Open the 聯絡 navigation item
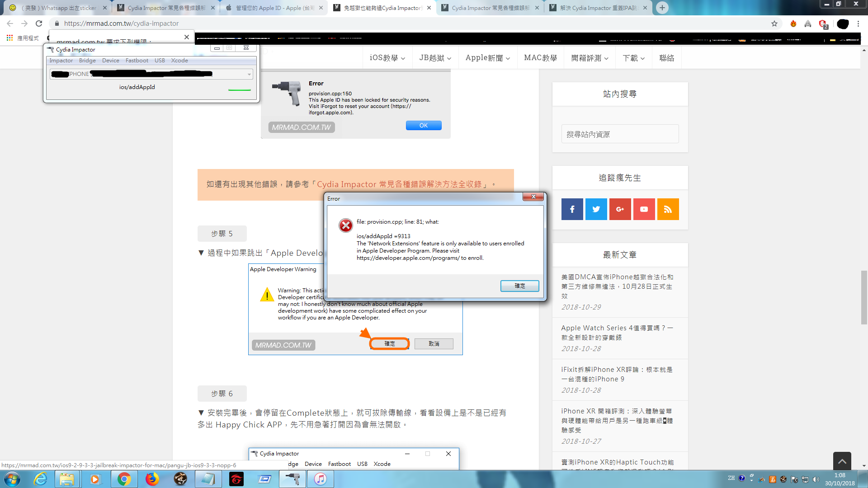 pos(666,58)
